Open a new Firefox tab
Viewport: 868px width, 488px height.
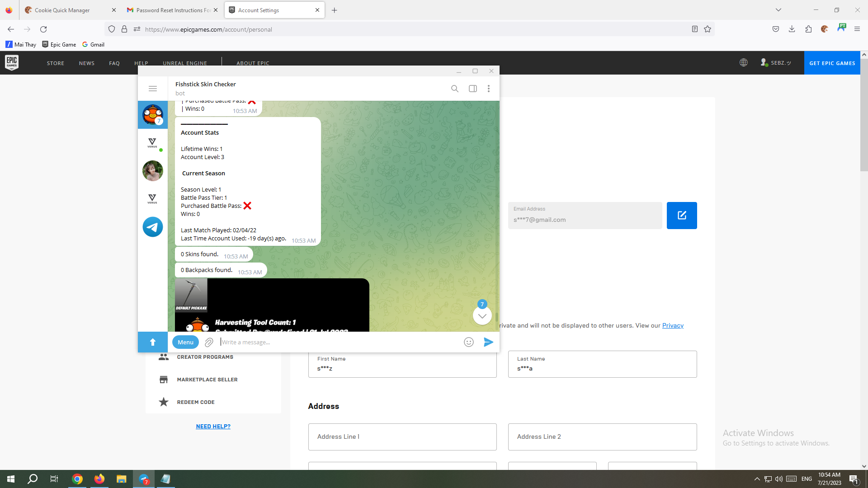coord(335,10)
